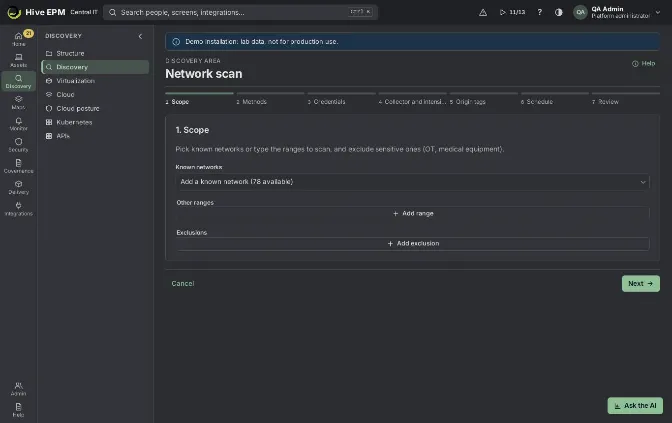This screenshot has width=672, height=423.
Task: Open the alerts warning triangle icon
Action: click(483, 12)
